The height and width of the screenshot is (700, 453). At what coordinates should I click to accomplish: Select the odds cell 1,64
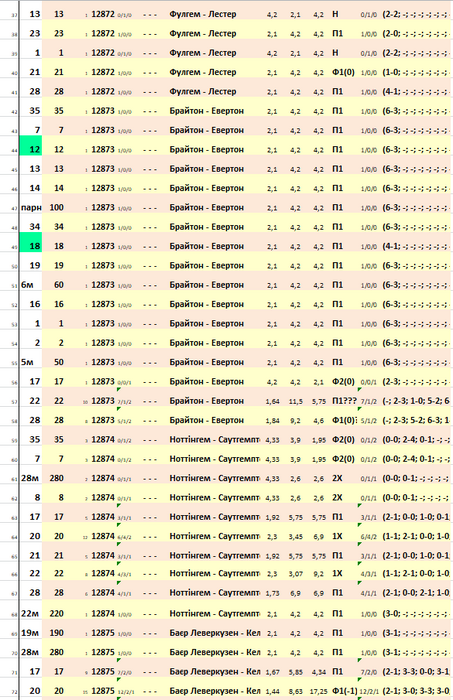(x=272, y=401)
